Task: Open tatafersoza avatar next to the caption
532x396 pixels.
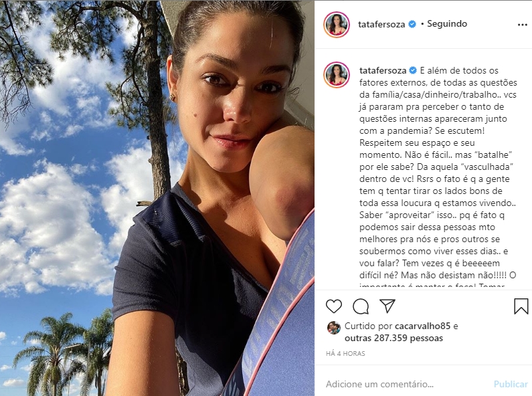Action: (337, 75)
